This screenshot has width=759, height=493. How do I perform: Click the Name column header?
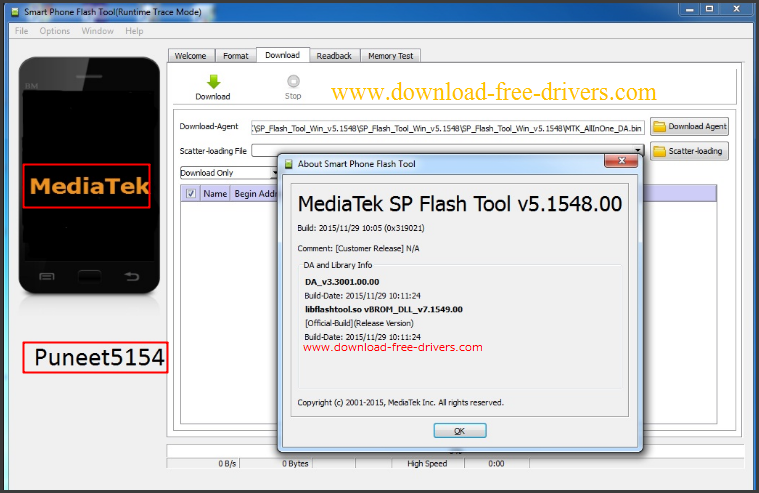[215, 194]
